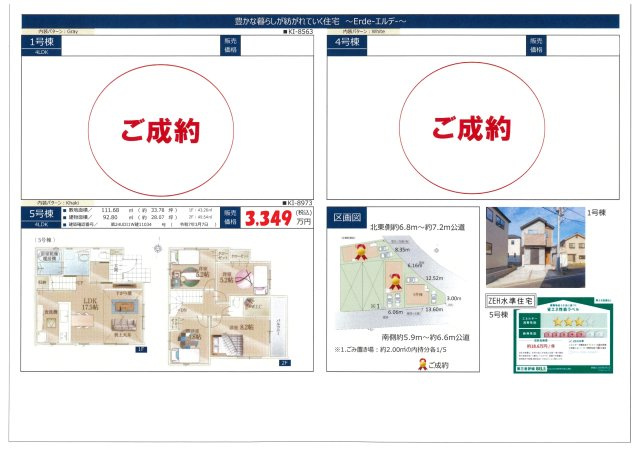Click the compass mark between the floor plans

[x=158, y=249]
